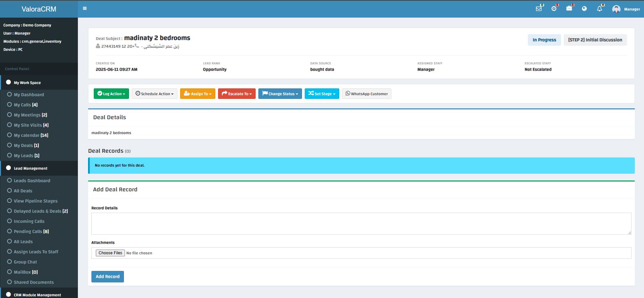Open the Escalate To dropdown
This screenshot has width=644, height=298.
[x=237, y=94]
